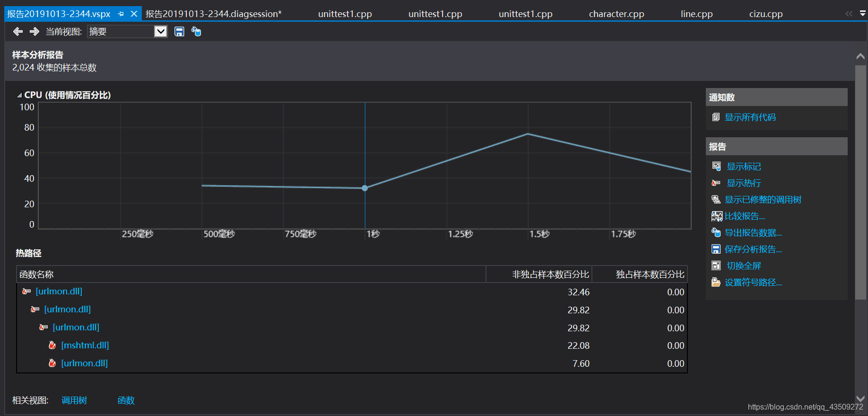Open the 调用树 related view link
The width and height of the screenshot is (868, 416).
click(74, 400)
